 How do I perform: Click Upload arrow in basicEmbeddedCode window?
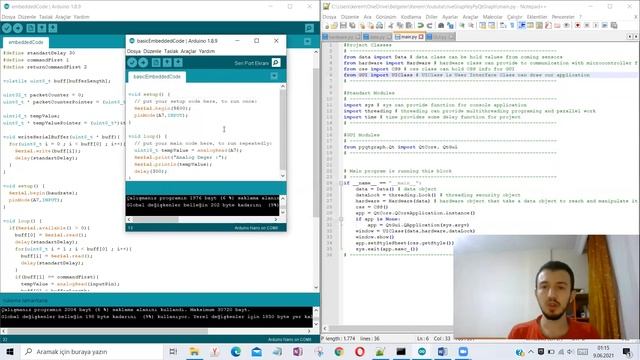[143, 62]
